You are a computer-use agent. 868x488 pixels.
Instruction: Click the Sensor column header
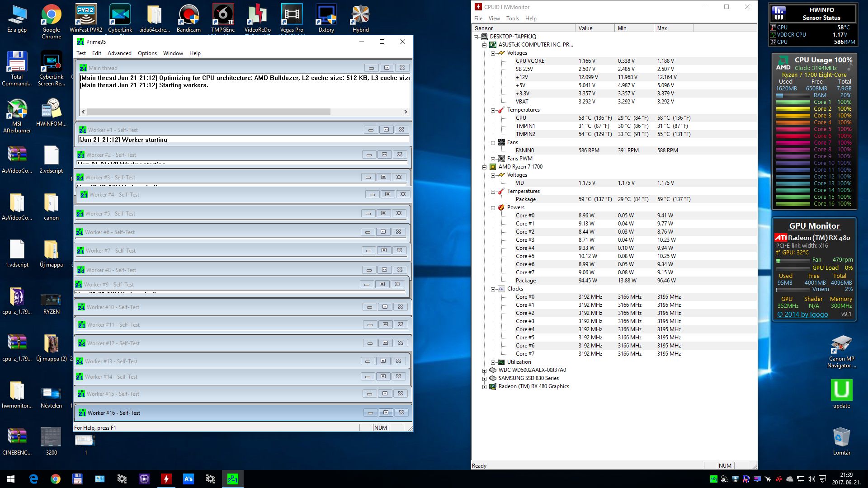click(x=524, y=28)
